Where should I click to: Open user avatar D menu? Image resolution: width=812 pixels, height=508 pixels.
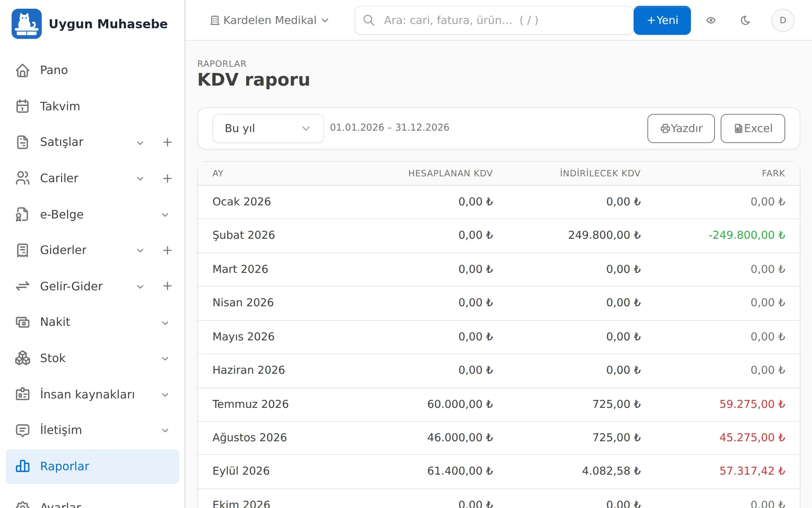[783, 20]
